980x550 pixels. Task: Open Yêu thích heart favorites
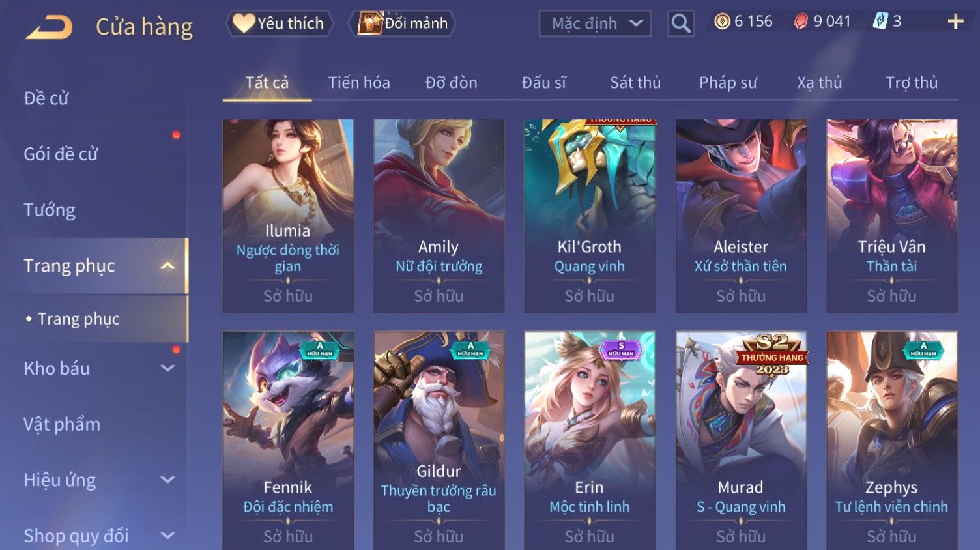coord(280,23)
